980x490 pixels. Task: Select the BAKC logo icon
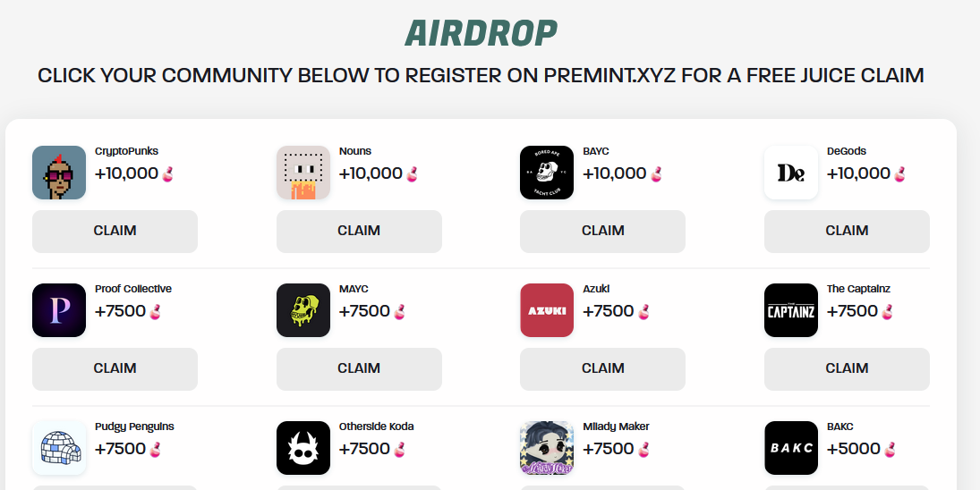(790, 448)
